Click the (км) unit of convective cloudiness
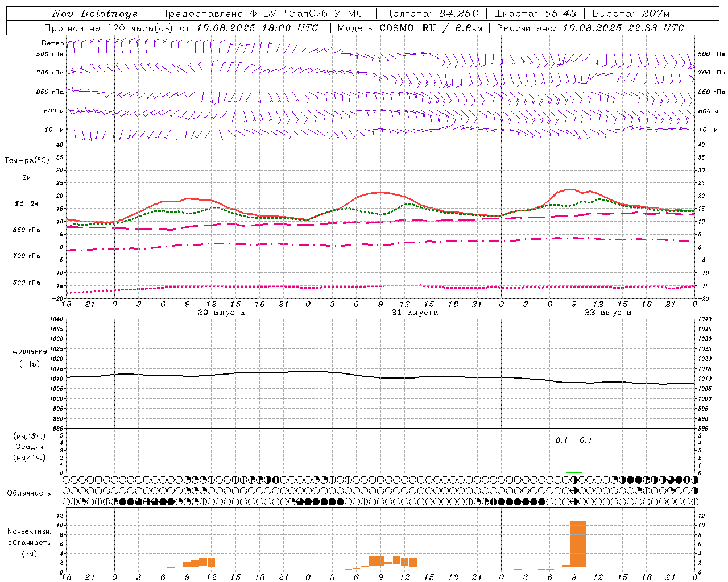 29,554
